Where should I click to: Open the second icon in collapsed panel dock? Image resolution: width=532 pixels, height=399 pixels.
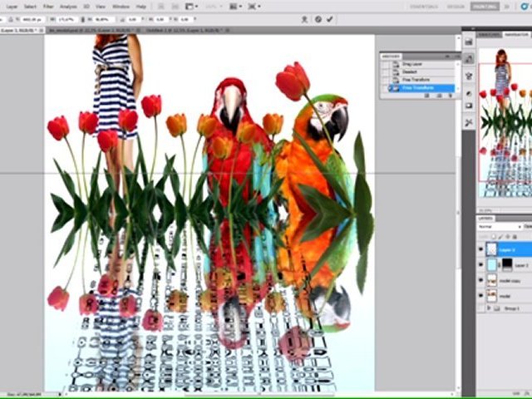[x=469, y=60]
